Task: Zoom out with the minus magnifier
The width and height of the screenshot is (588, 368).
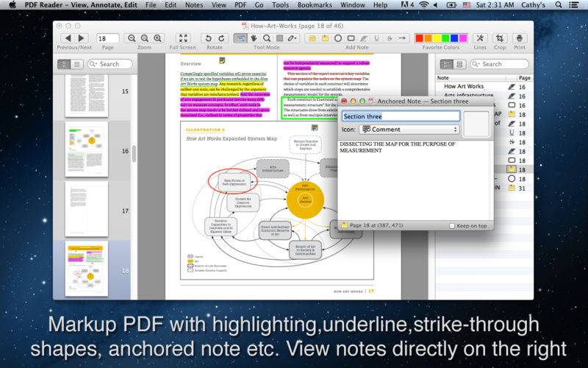Action: pyautogui.click(x=132, y=38)
